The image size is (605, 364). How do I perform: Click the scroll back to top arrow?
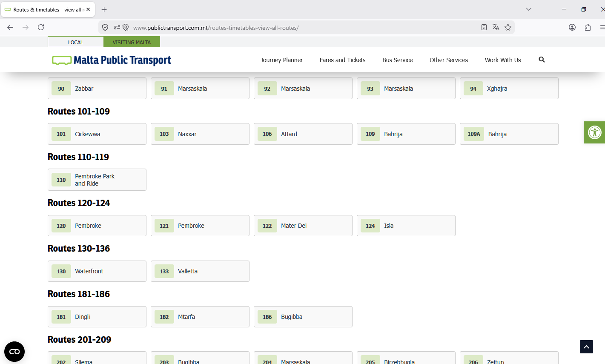pyautogui.click(x=586, y=347)
